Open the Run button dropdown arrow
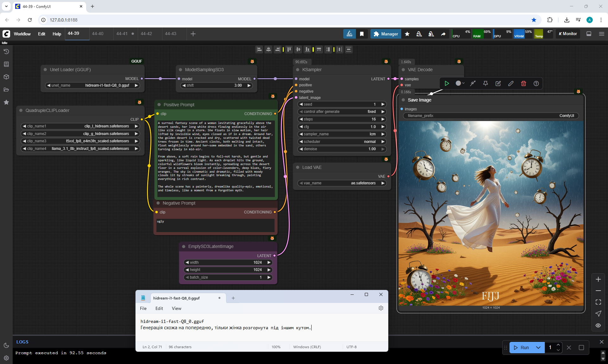Screen dimensions: 608x364 (538, 348)
